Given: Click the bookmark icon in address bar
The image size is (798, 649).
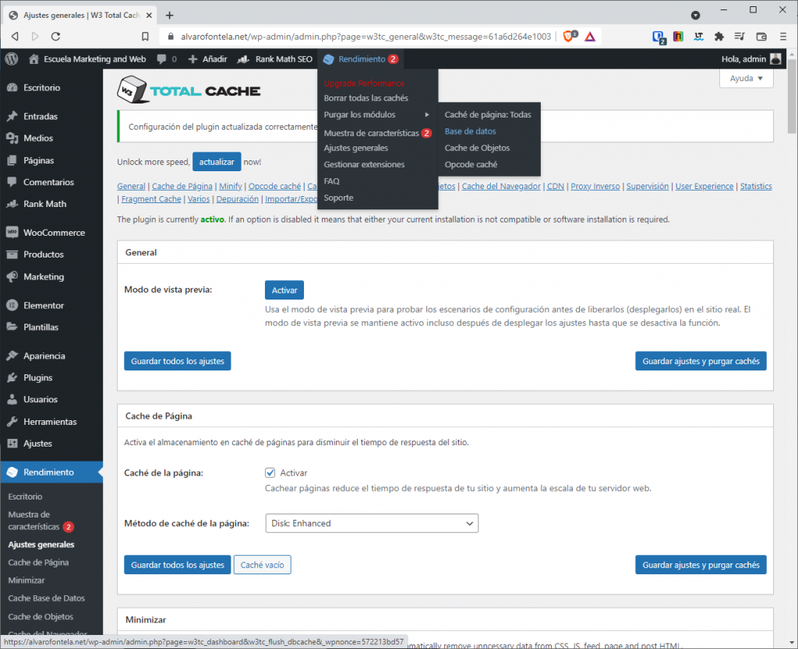Looking at the screenshot, I should click(145, 36).
